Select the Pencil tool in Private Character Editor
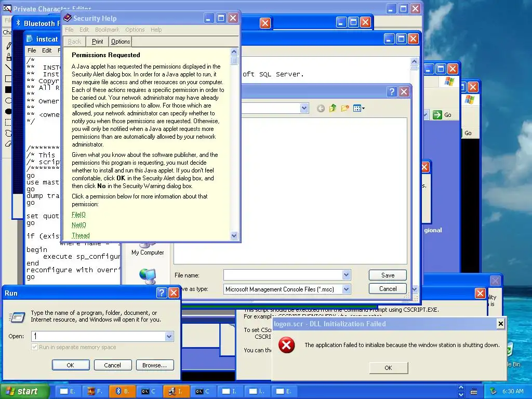The height and width of the screenshot is (399, 532). (8, 46)
